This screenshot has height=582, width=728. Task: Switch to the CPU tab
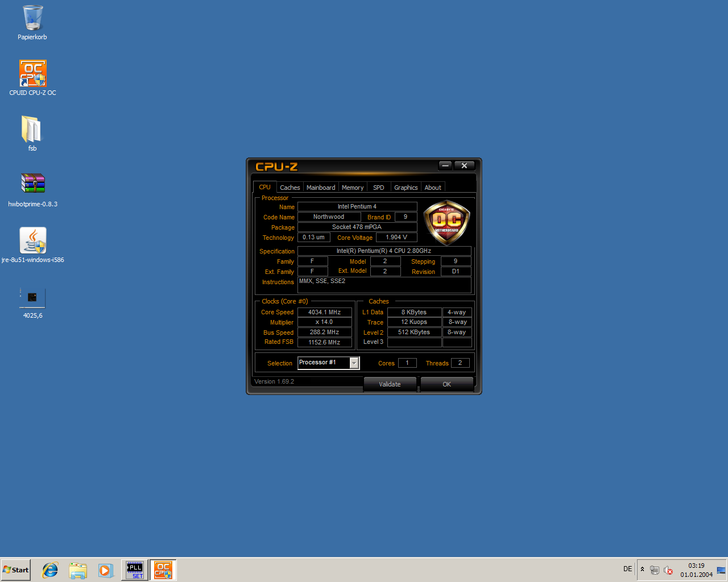tap(265, 187)
